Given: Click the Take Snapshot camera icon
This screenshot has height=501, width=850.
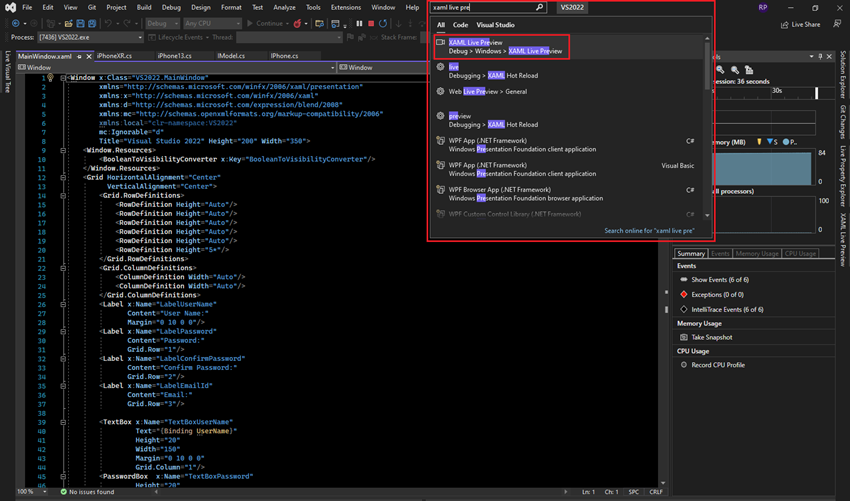Looking at the screenshot, I should point(684,337).
